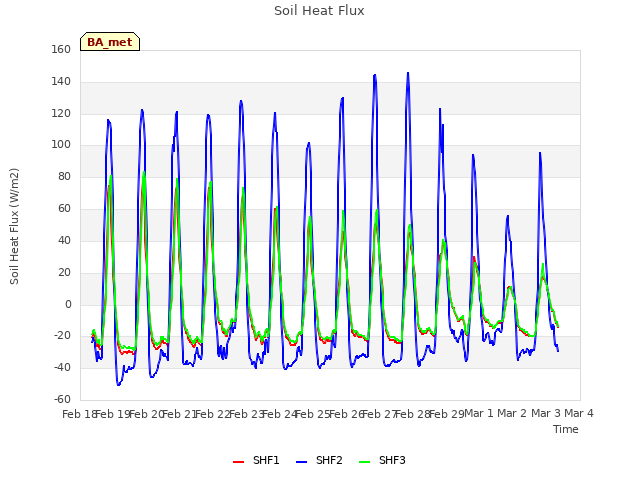Click the highest blue SHF2 peak near Feb 28
Viewport: 640px width, 480px height.
coord(408,73)
